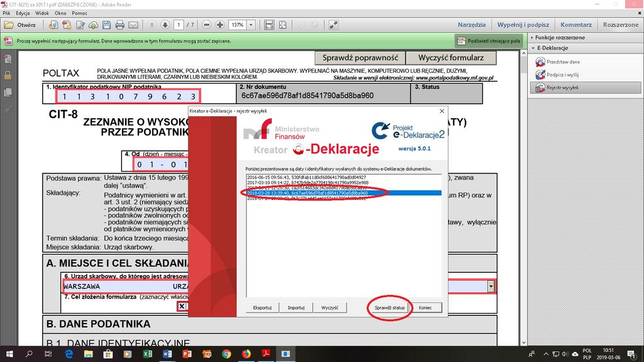
Task: Click the sign document pen icon
Action: [x=80, y=25]
